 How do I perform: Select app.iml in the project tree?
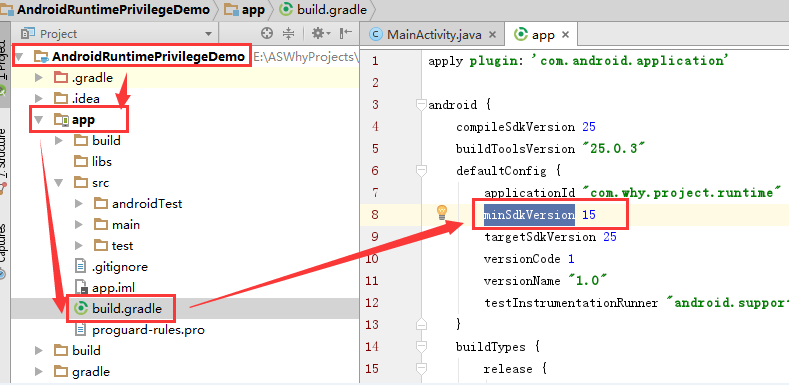tap(113, 287)
